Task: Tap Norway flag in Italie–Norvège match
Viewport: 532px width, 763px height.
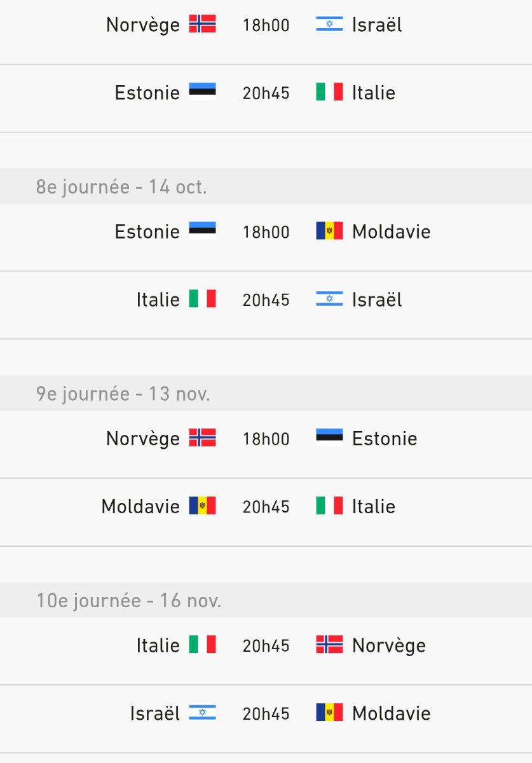Action: (x=329, y=644)
